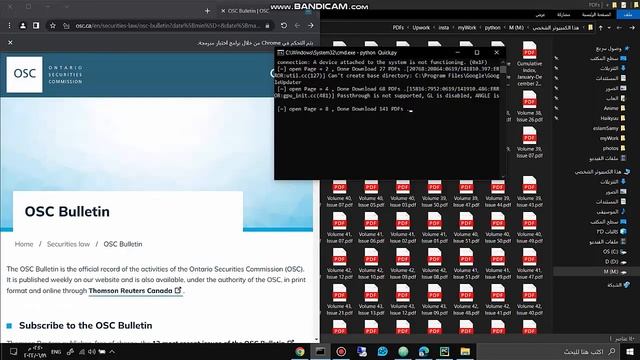Image resolution: width=640 pixels, height=360 pixels.
Task: Open the عرض ribbon tab
Action: 540,14
